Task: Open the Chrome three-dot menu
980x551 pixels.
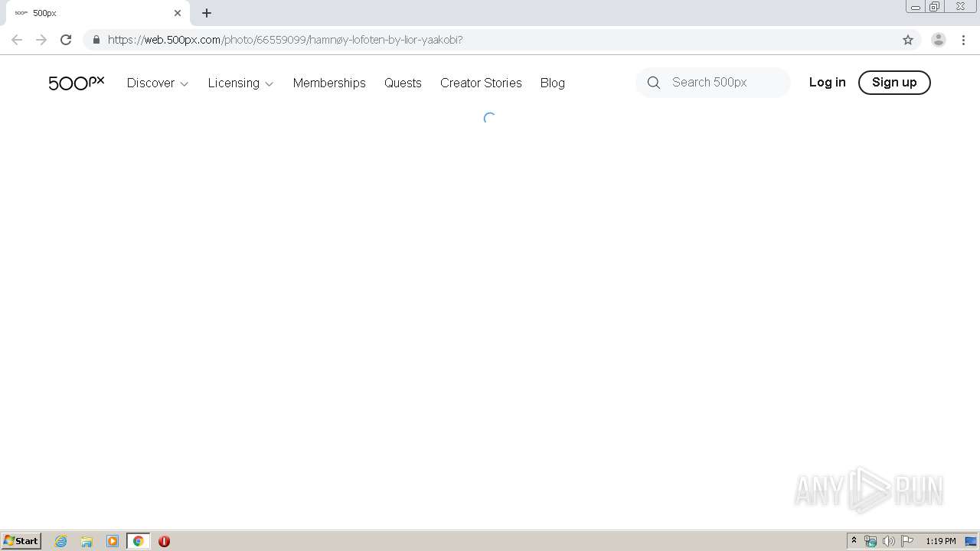Action: point(963,40)
